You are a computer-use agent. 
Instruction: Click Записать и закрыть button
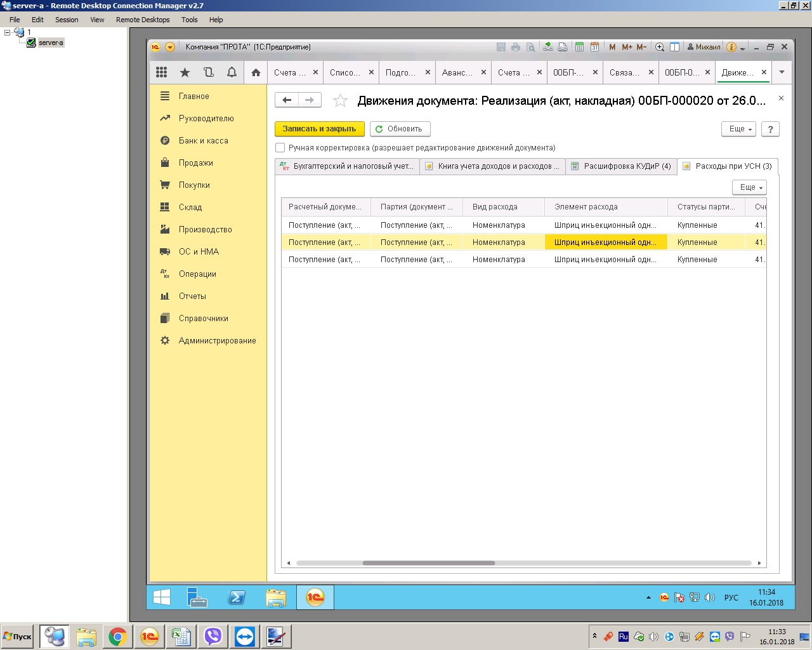coord(320,129)
